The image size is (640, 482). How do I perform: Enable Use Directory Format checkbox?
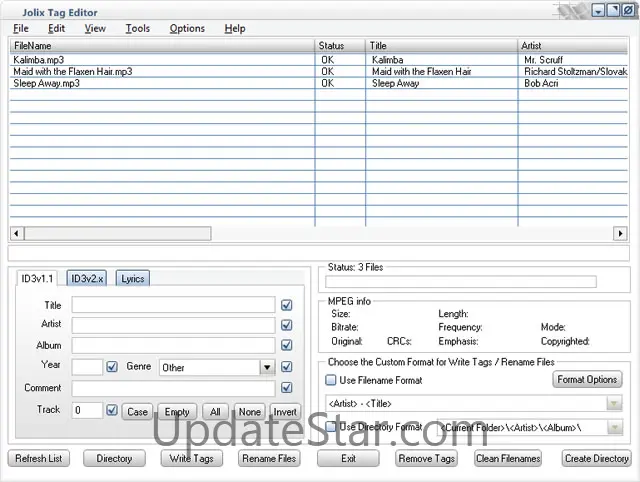click(331, 426)
